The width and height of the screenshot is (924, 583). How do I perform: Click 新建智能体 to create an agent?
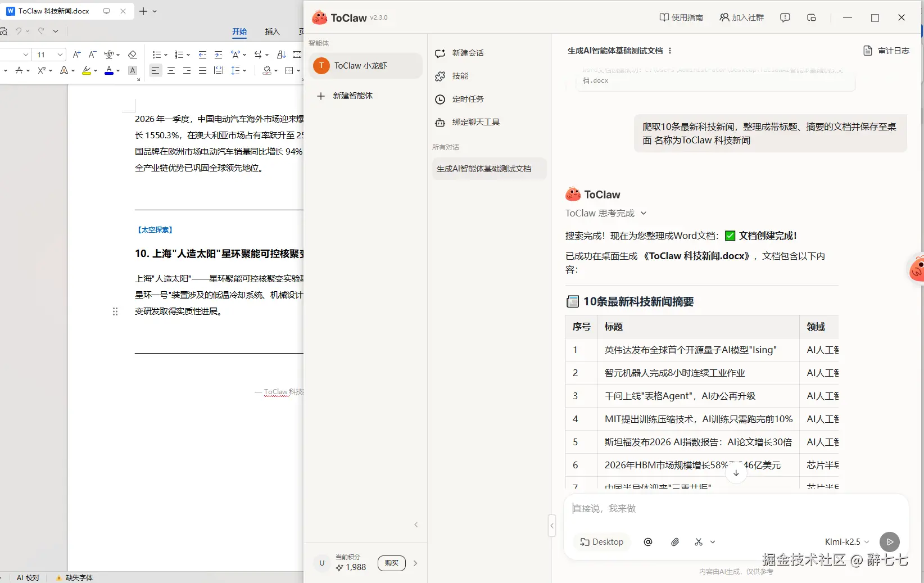coord(345,96)
